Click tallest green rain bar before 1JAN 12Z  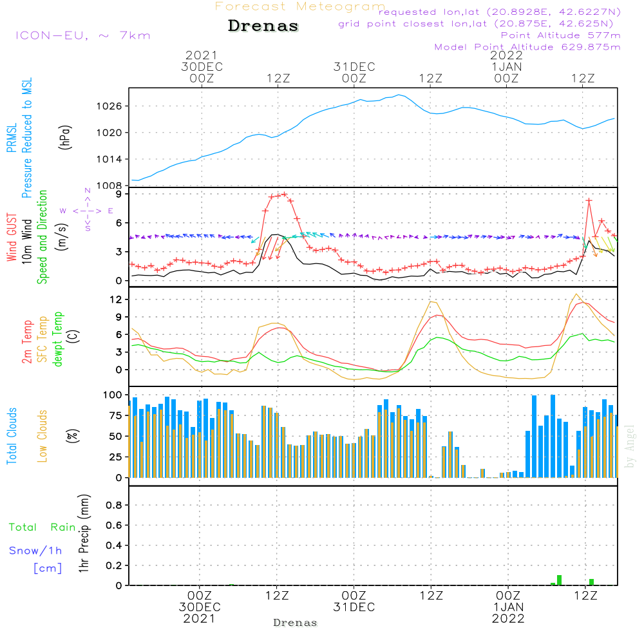click(560, 580)
